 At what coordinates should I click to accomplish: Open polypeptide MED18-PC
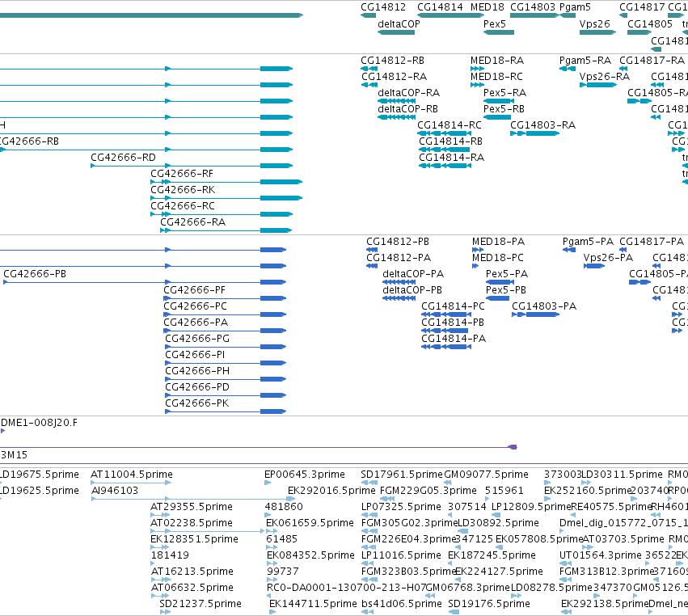497,258
